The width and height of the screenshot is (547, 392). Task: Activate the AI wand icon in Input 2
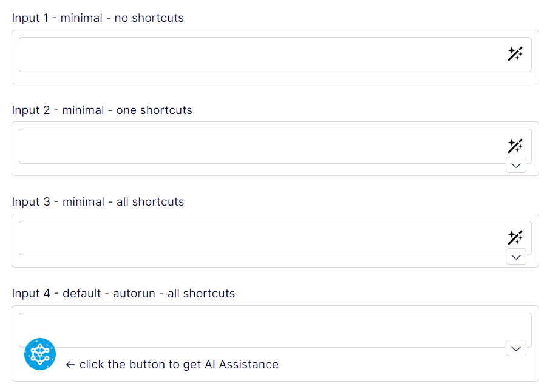[515, 146]
